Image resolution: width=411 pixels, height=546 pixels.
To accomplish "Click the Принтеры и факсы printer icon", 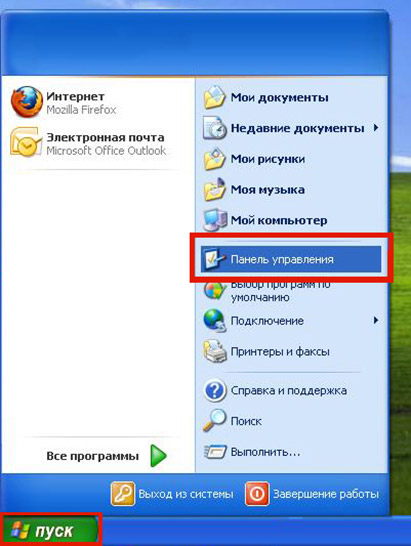I will click(215, 352).
